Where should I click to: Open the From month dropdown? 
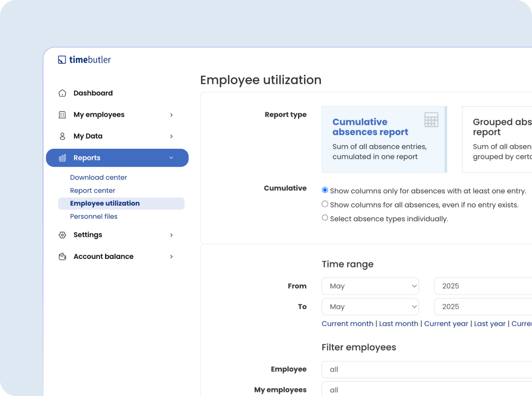point(370,286)
